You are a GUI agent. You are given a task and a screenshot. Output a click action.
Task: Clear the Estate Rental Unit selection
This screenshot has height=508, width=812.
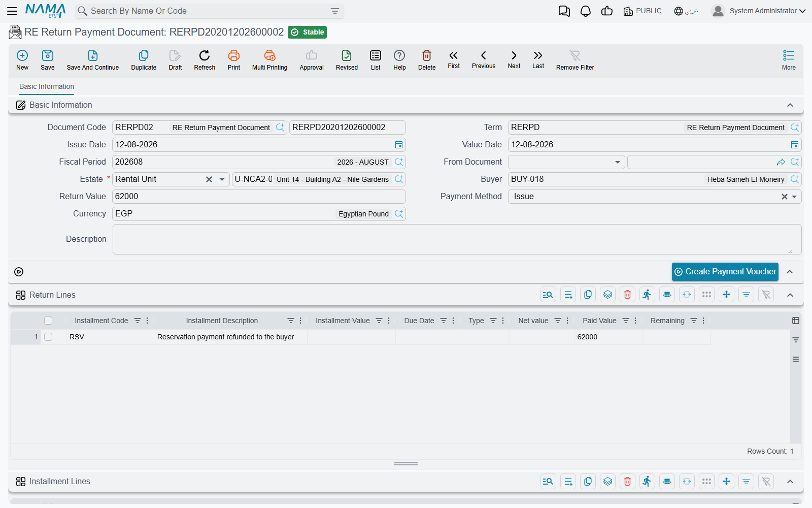click(209, 179)
